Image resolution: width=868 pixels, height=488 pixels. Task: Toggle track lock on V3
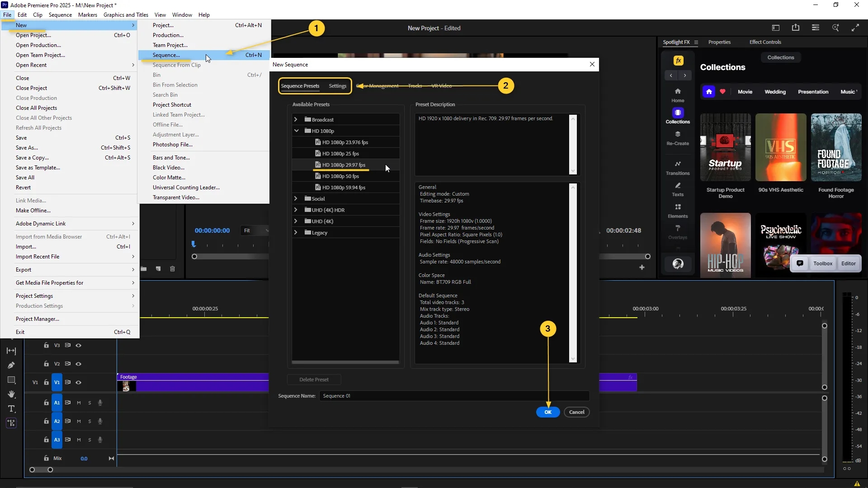coord(46,345)
